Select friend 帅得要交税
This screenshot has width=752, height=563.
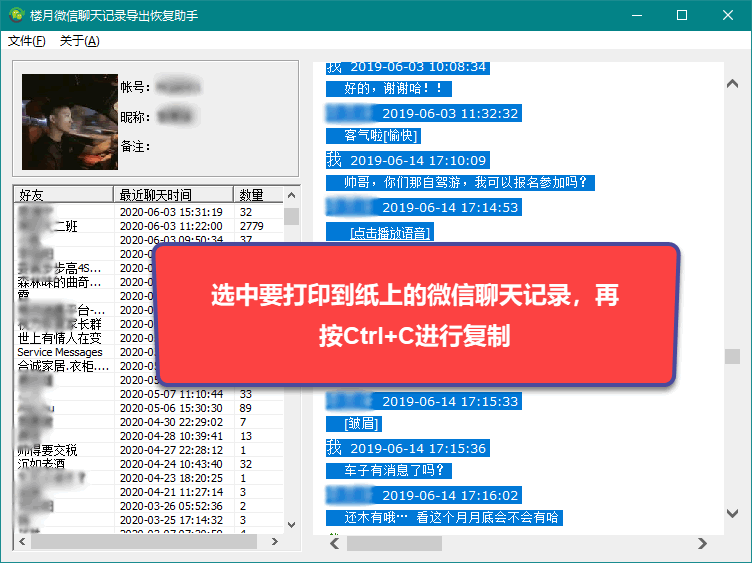[x=47, y=450]
